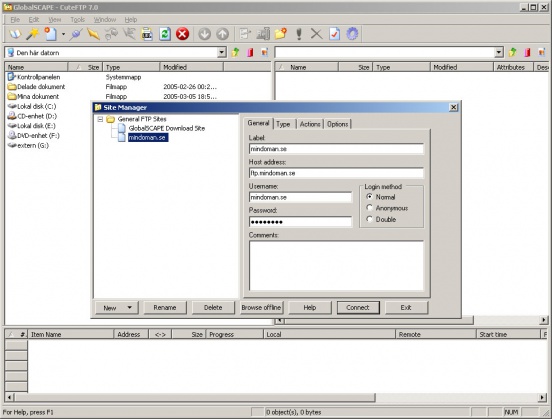The height and width of the screenshot is (419, 552).
Task: Click the Edit file toolbar icon
Action: (245, 34)
